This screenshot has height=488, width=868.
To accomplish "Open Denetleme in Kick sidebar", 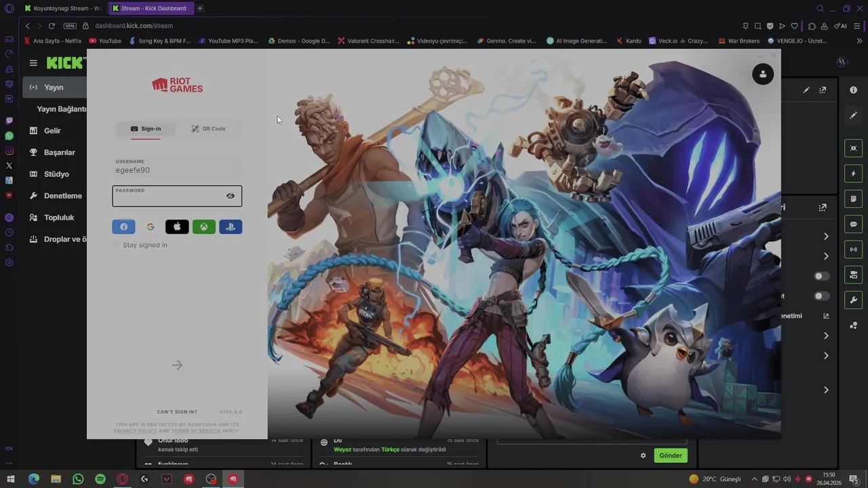I will click(54, 196).
